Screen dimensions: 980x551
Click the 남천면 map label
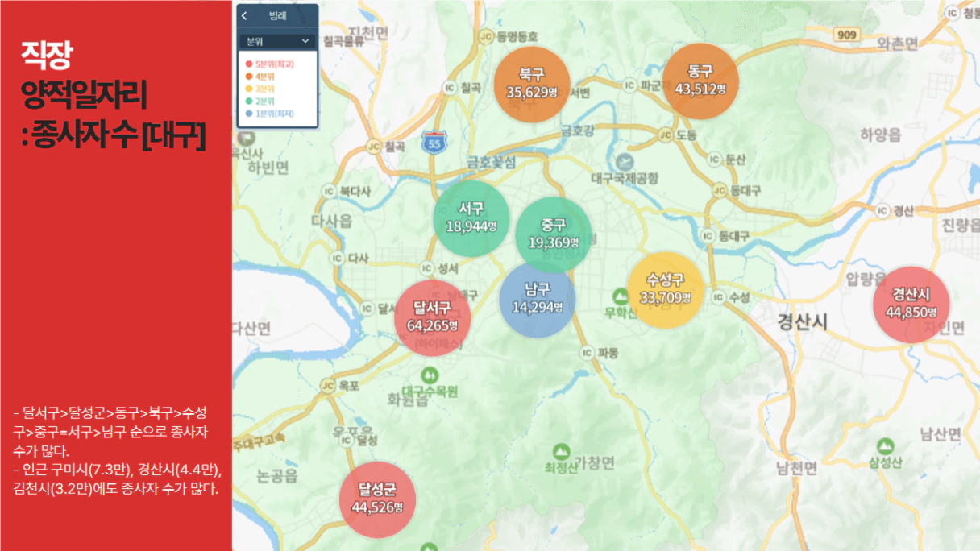coord(796,468)
